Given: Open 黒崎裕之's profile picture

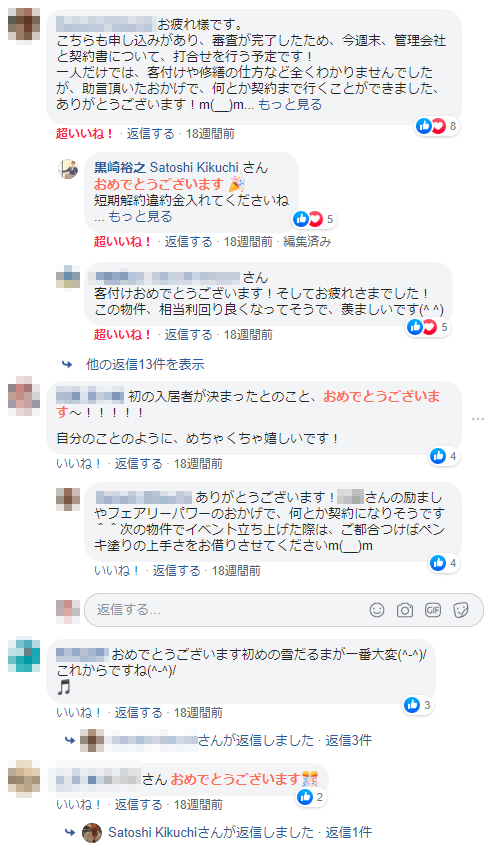Looking at the screenshot, I should click(68, 169).
